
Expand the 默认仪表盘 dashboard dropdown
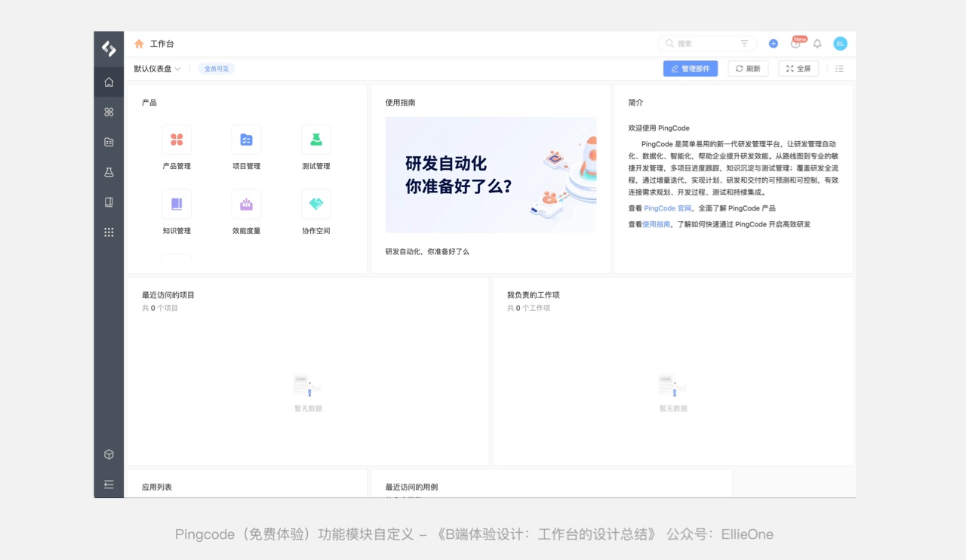[x=158, y=69]
